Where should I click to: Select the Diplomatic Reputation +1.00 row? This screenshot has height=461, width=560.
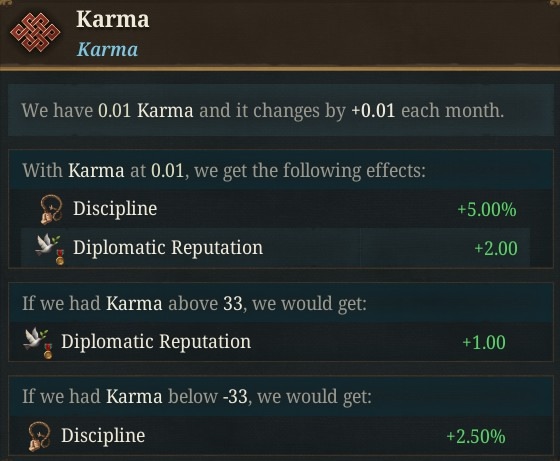point(280,342)
